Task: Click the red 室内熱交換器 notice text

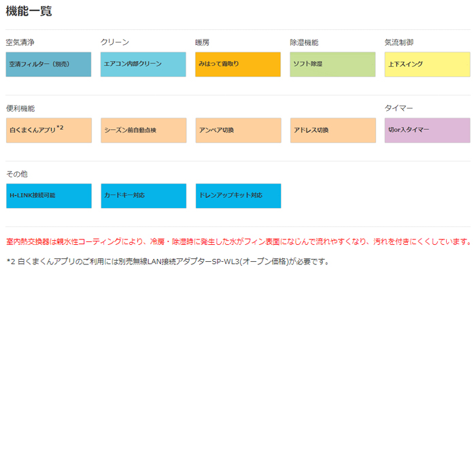Action: pyautogui.click(x=238, y=241)
